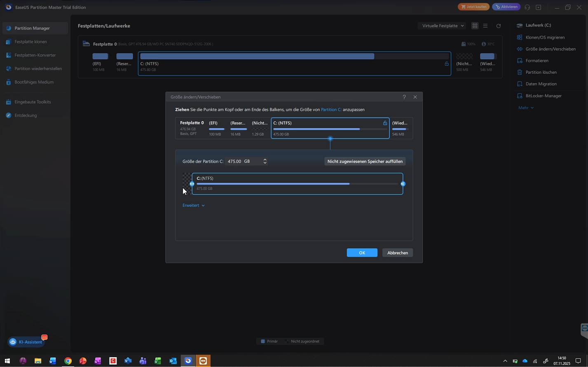
Task: Open Google Chrome from the taskbar
Action: pyautogui.click(x=68, y=361)
